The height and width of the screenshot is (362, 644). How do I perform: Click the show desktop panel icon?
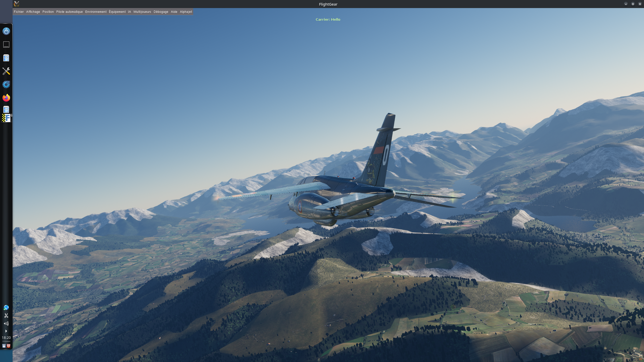click(6, 44)
